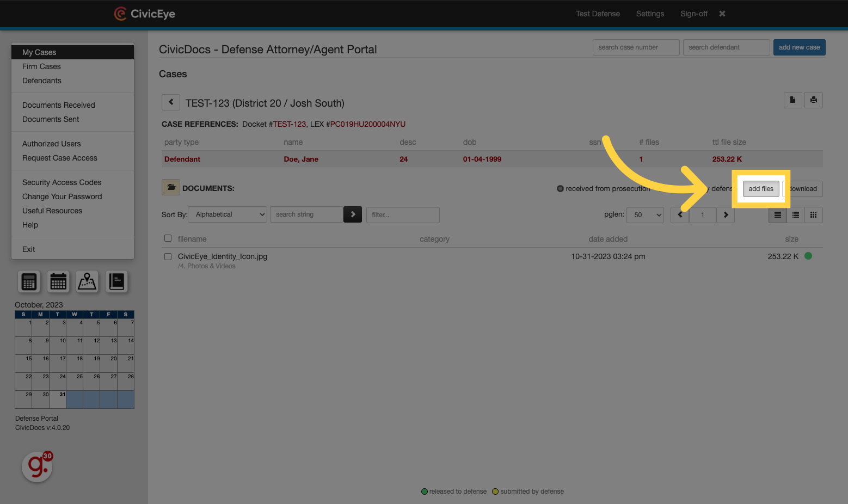Click the guide bubble with badge 30
The width and height of the screenshot is (848, 504).
click(37, 467)
